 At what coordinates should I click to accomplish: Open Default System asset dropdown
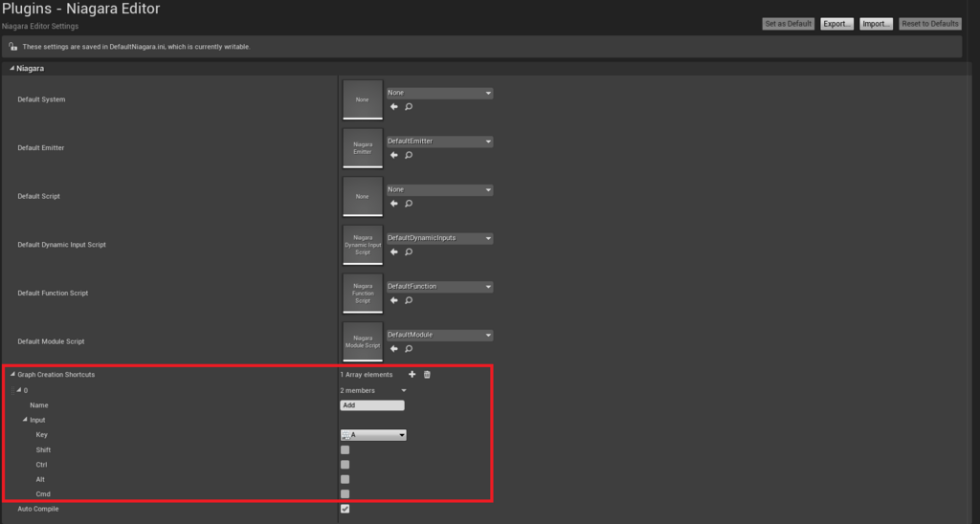(440, 93)
